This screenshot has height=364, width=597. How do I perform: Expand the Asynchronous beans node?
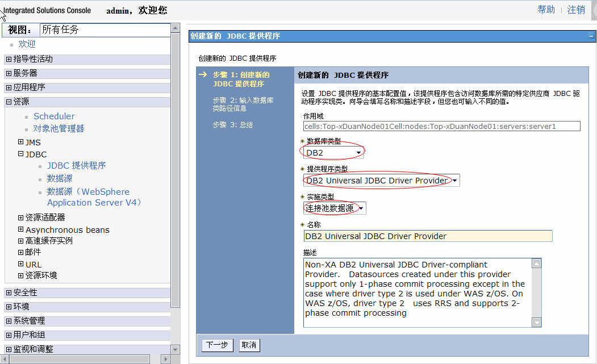point(20,229)
